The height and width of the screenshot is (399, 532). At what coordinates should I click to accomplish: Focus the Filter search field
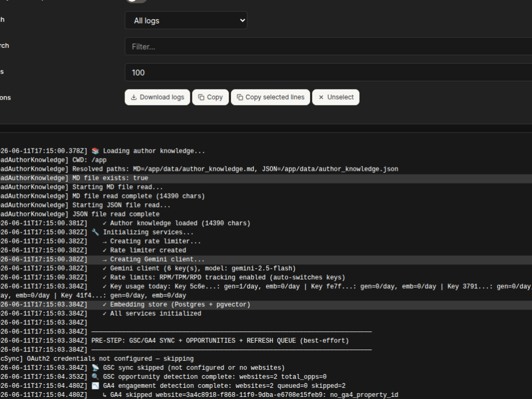click(328, 46)
